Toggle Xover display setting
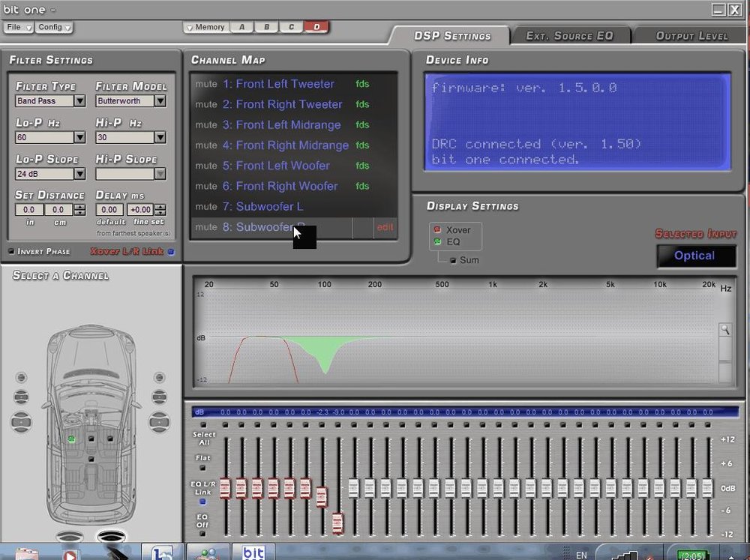The width and height of the screenshot is (750, 560). coord(436,229)
